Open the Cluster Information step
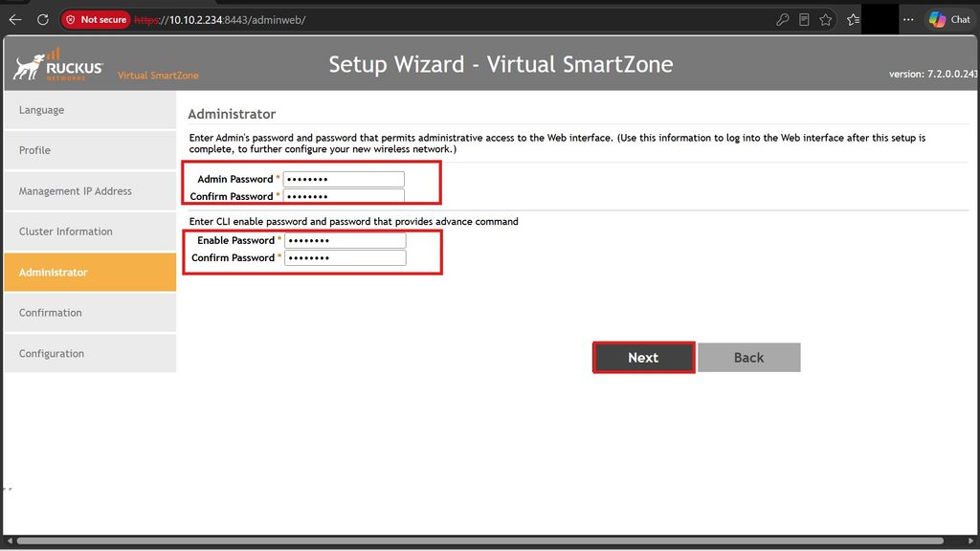 [x=90, y=231]
